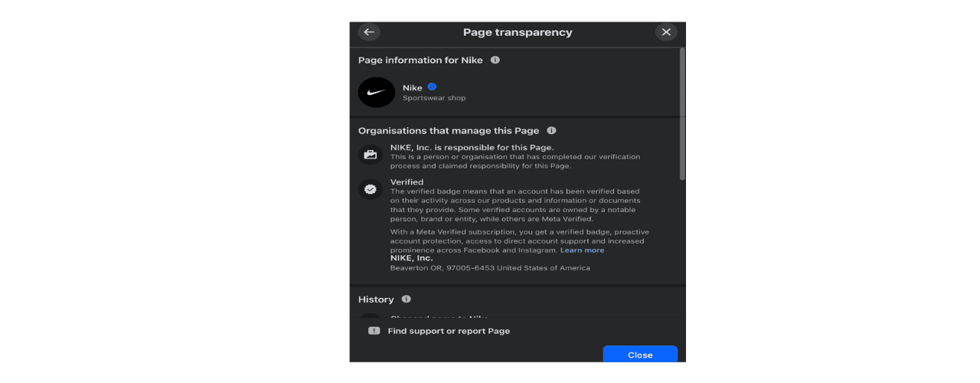Open info icon next to Page information for Nike
This screenshot has width=980, height=383.
point(495,60)
